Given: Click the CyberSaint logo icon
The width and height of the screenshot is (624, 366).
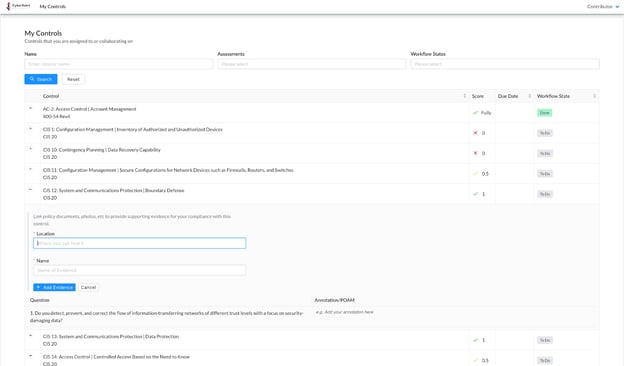Looking at the screenshot, I should pos(8,6).
